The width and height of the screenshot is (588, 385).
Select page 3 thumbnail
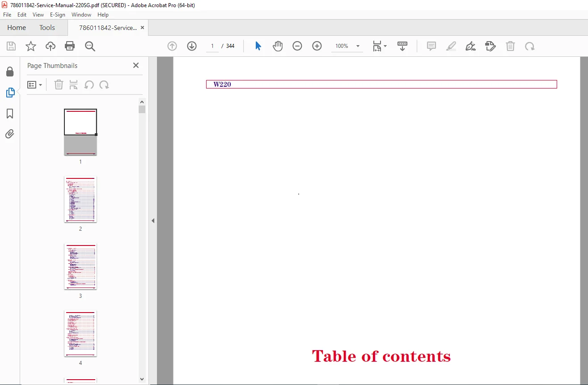(80, 266)
